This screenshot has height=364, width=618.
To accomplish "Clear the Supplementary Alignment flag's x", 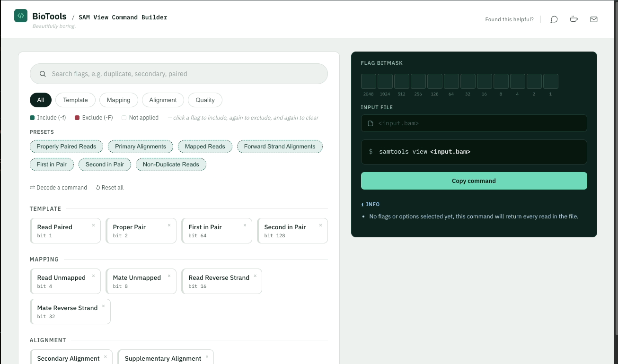I will pyautogui.click(x=207, y=356).
